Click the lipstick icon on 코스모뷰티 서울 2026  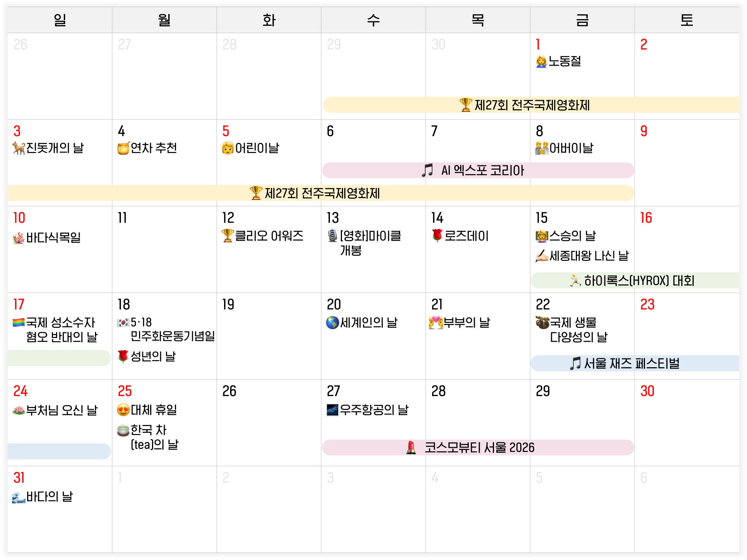pos(411,447)
